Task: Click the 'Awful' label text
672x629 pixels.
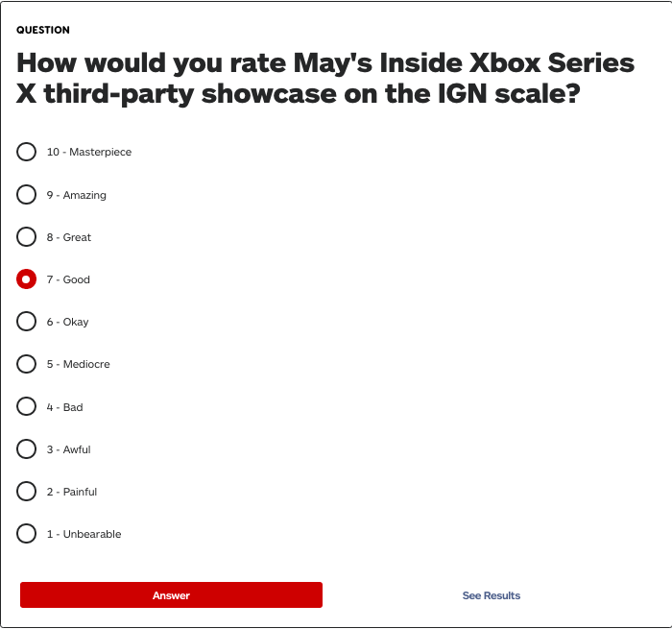Action: pyautogui.click(x=77, y=449)
